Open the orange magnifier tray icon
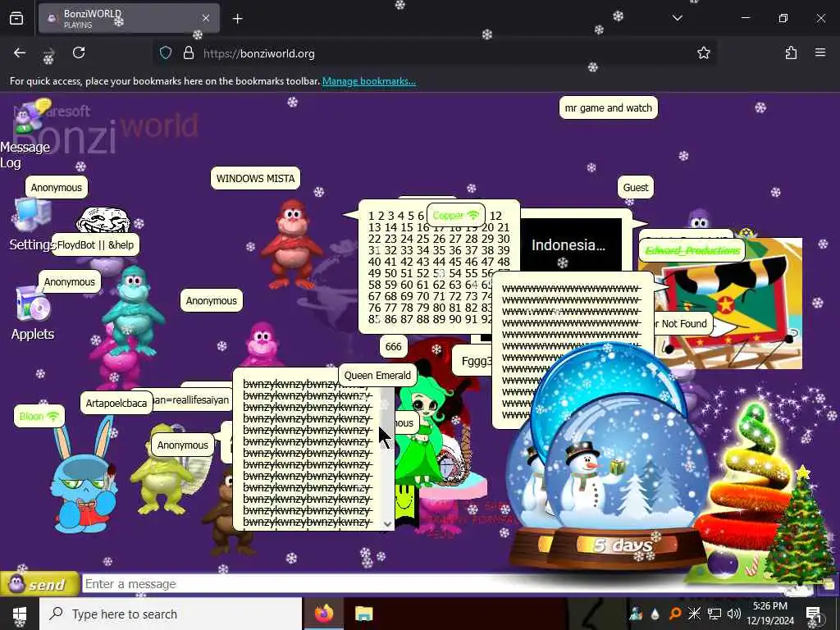 675,614
